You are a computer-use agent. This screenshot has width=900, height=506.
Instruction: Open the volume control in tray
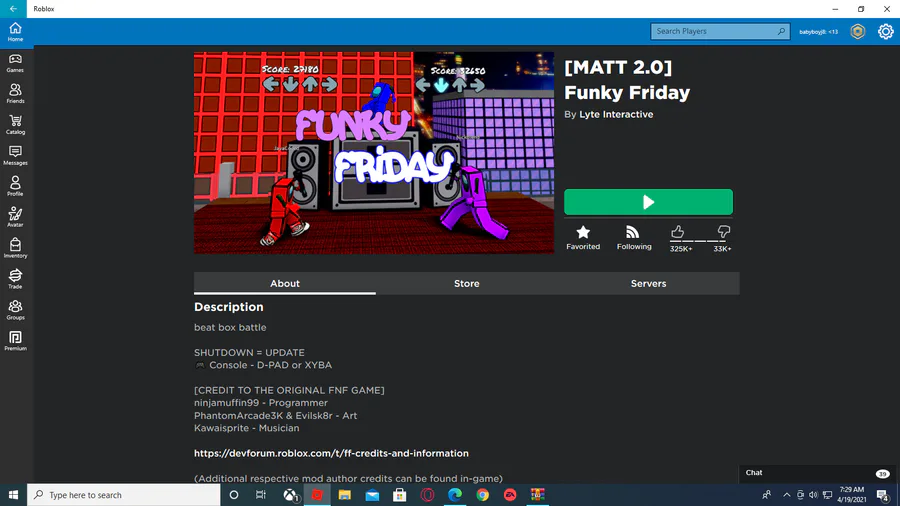(813, 495)
